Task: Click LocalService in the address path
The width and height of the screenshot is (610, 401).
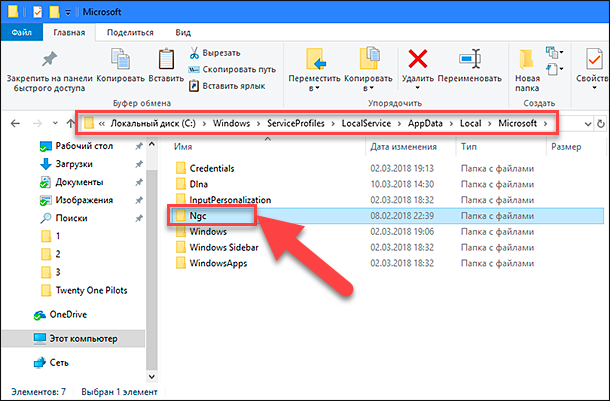Action: (x=366, y=123)
